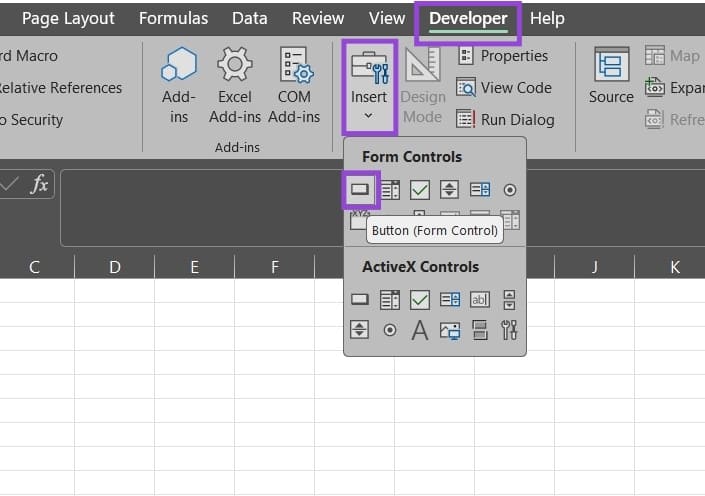Expand the Insert controls dropdown arrow
This screenshot has height=496, width=705.
pyautogui.click(x=368, y=116)
